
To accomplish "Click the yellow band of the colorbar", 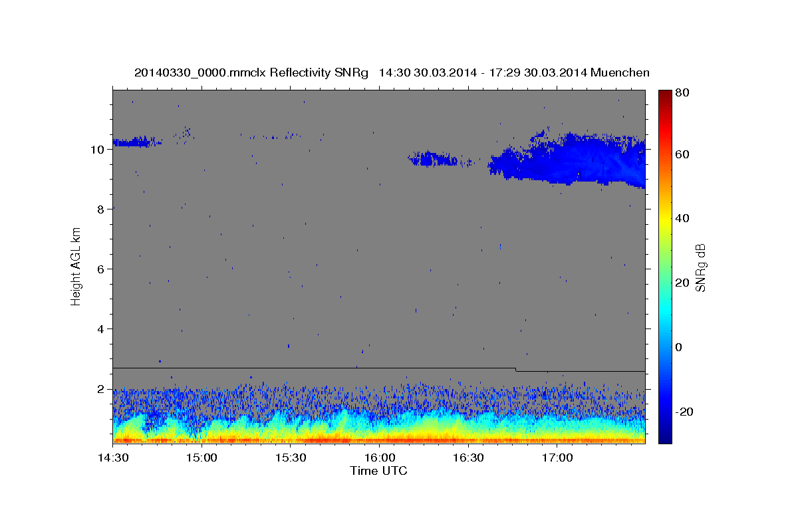I will tap(665, 219).
